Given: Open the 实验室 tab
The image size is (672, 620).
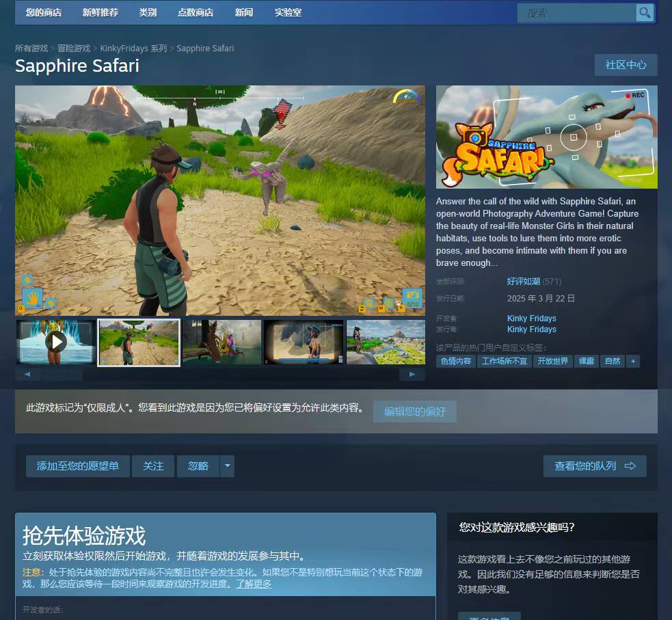Looking at the screenshot, I should pyautogui.click(x=288, y=12).
